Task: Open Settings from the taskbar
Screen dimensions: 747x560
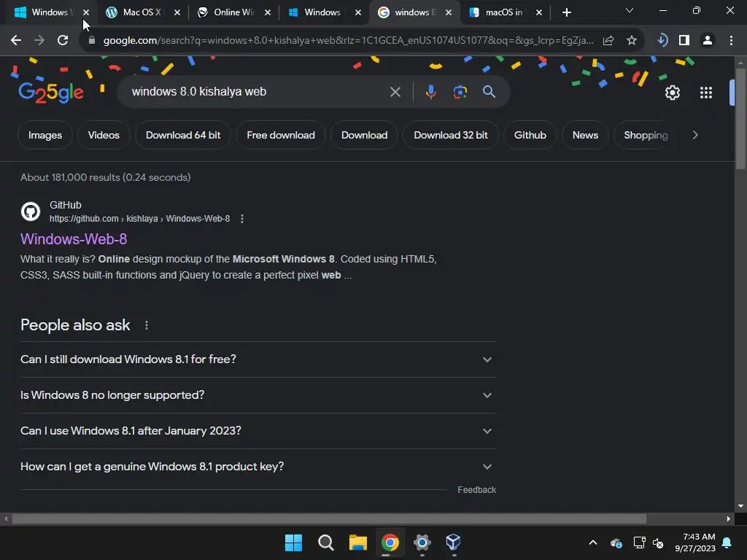Action: coord(422,542)
